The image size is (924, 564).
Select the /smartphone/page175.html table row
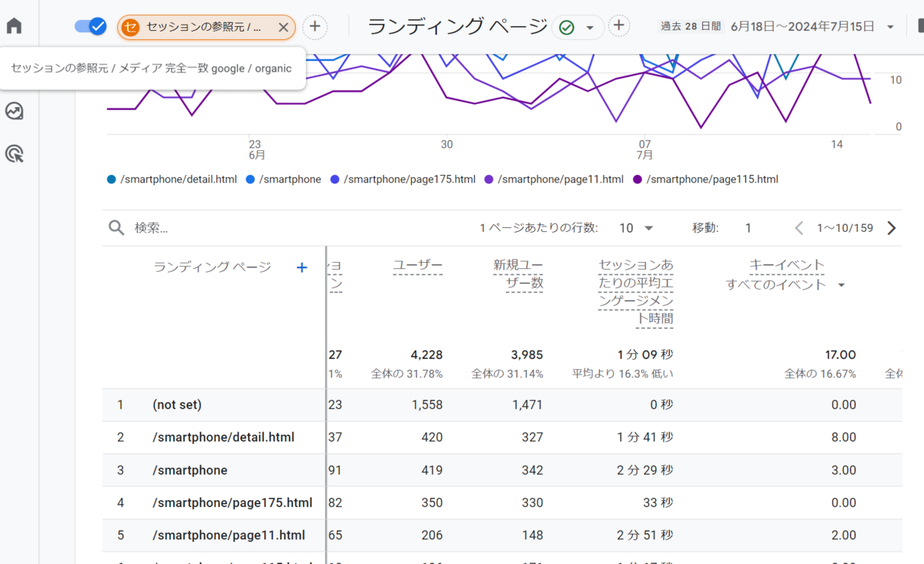click(x=502, y=502)
